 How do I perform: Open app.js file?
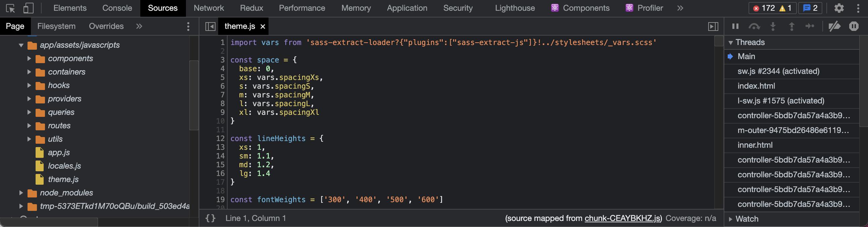(59, 152)
